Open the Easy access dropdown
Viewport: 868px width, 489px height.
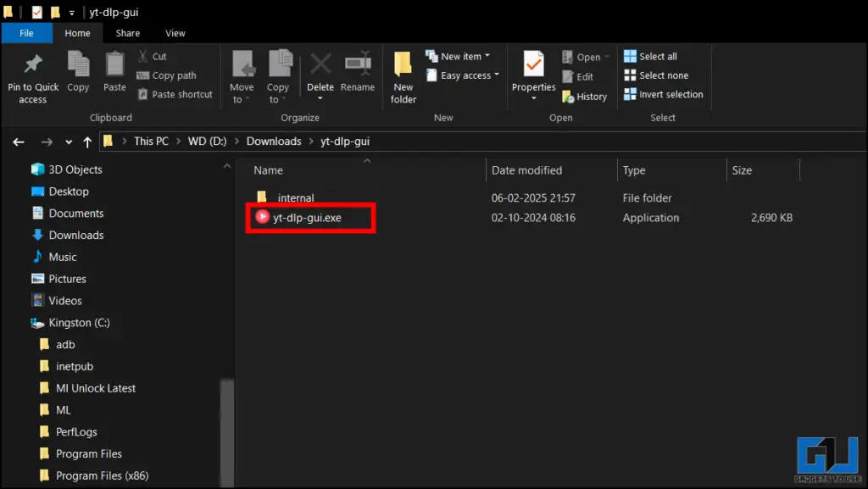tap(462, 75)
